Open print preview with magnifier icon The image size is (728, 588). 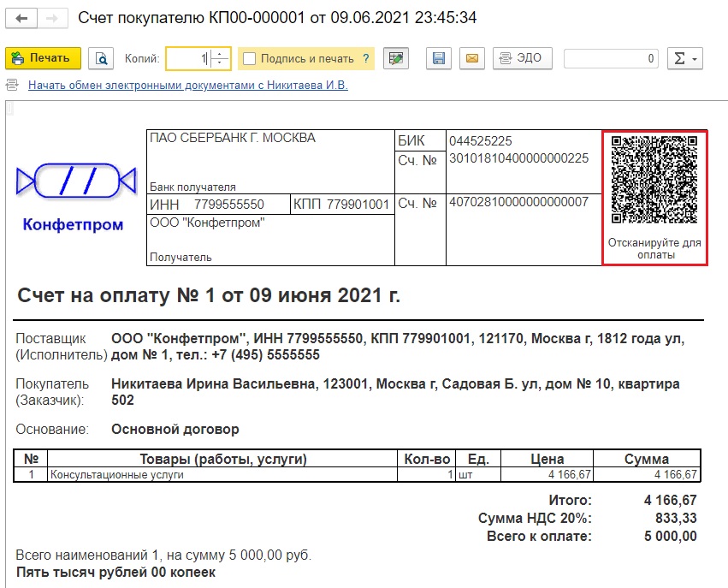(101, 58)
